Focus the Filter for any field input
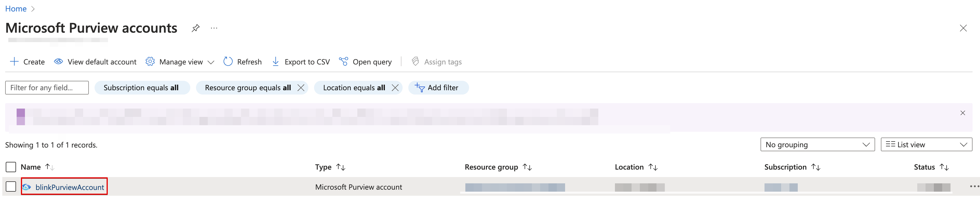 tap(47, 88)
